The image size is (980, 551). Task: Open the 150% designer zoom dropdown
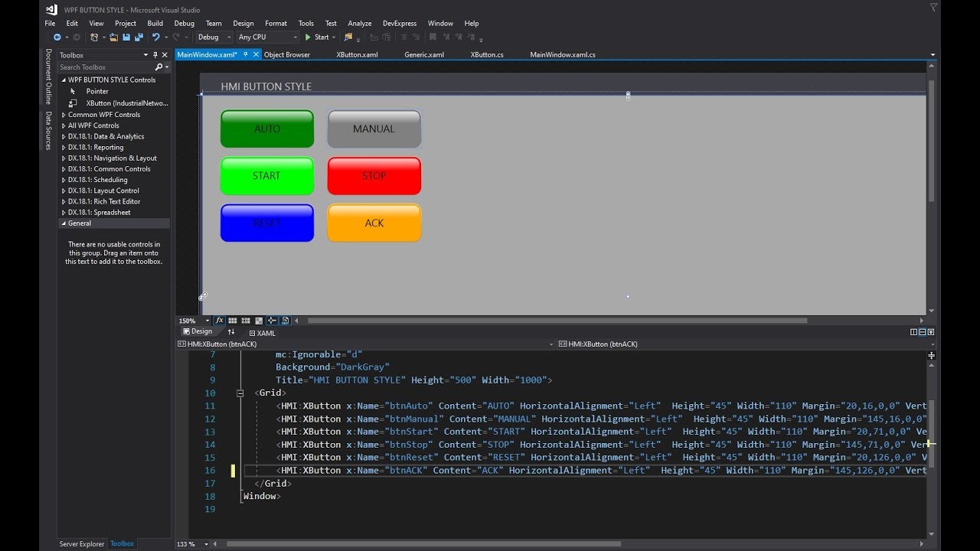(194, 321)
